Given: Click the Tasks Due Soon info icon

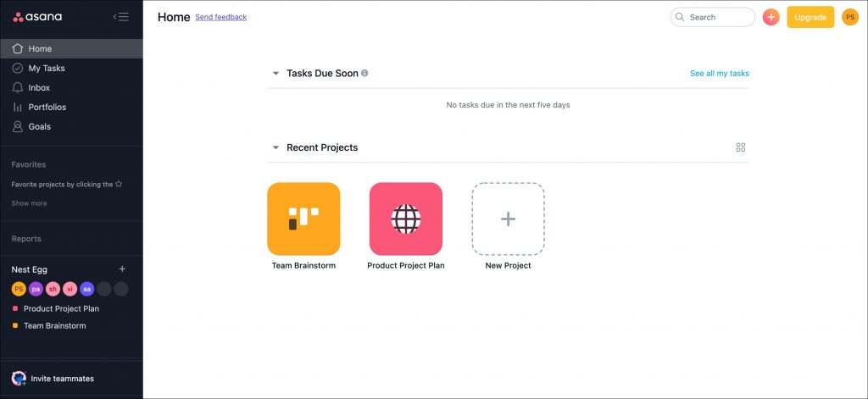Looking at the screenshot, I should point(364,73).
